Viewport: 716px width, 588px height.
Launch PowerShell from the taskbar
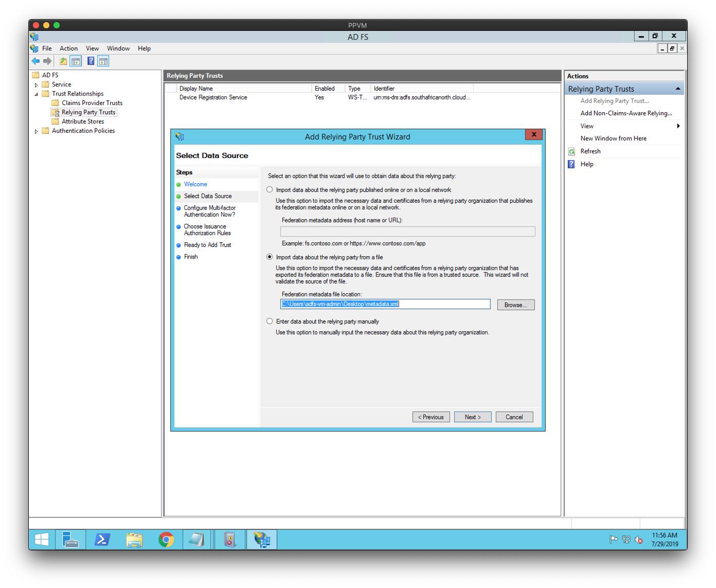(102, 540)
